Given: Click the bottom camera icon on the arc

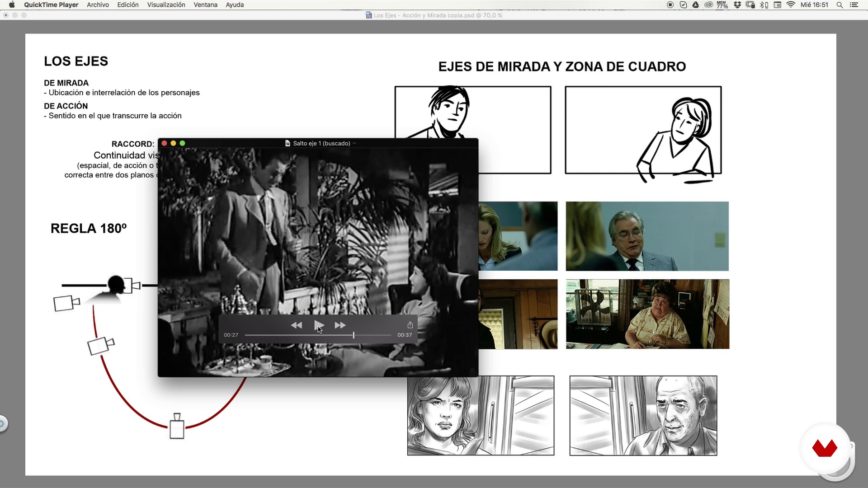Looking at the screenshot, I should coord(177,426).
